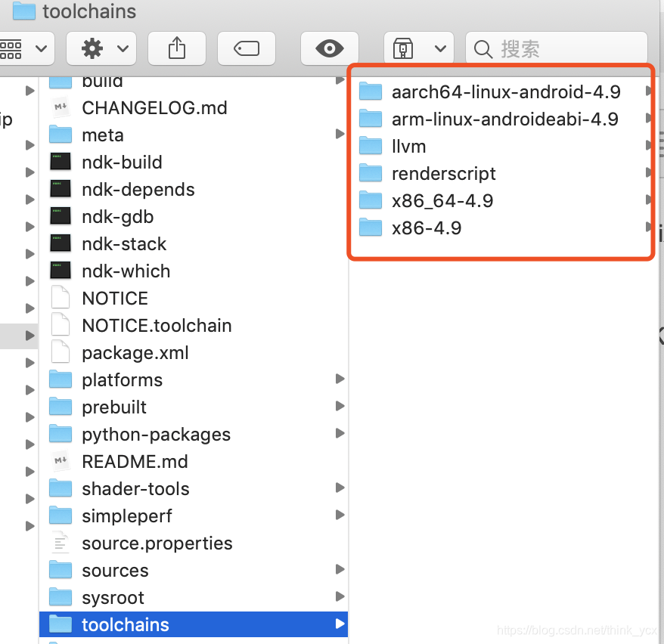Screen dimensions: 664x644
Task: Click the Edit Tags toolbar button
Action: [247, 48]
